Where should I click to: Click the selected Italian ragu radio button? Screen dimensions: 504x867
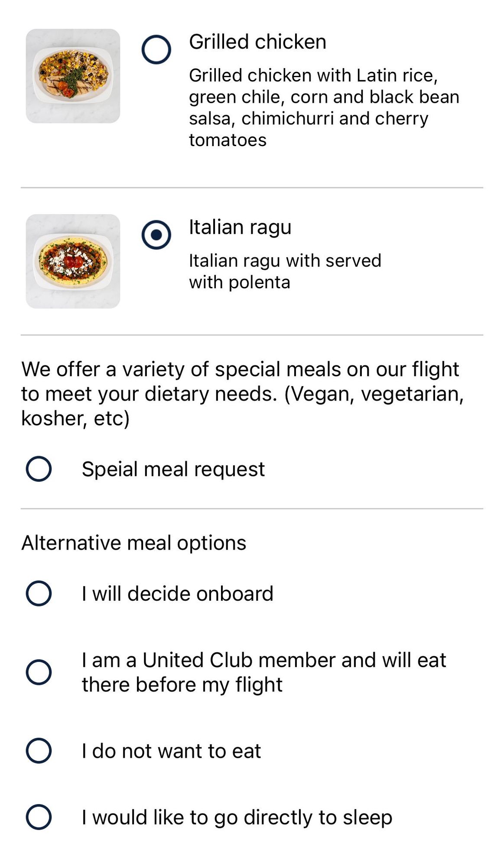[x=156, y=235]
